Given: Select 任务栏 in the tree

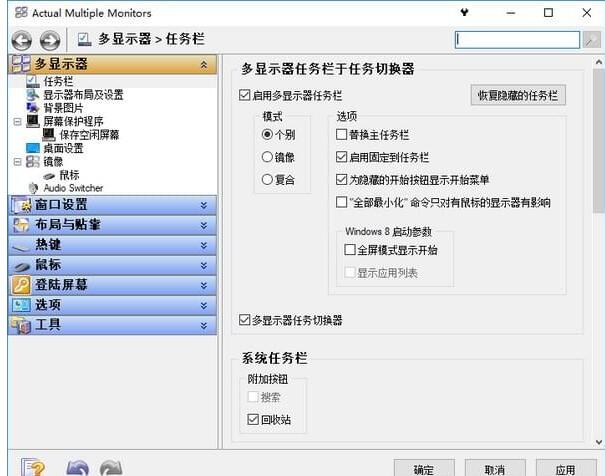Looking at the screenshot, I should click(x=58, y=81).
